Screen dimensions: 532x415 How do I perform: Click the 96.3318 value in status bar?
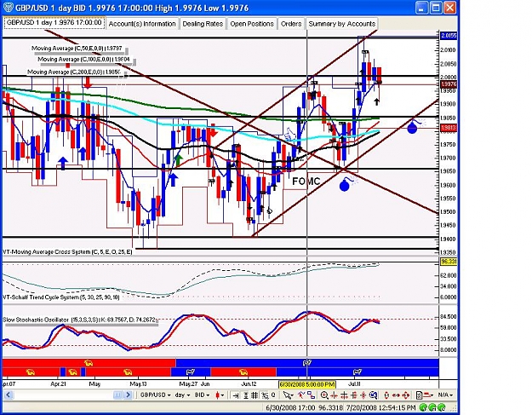pyautogui.click(x=331, y=407)
